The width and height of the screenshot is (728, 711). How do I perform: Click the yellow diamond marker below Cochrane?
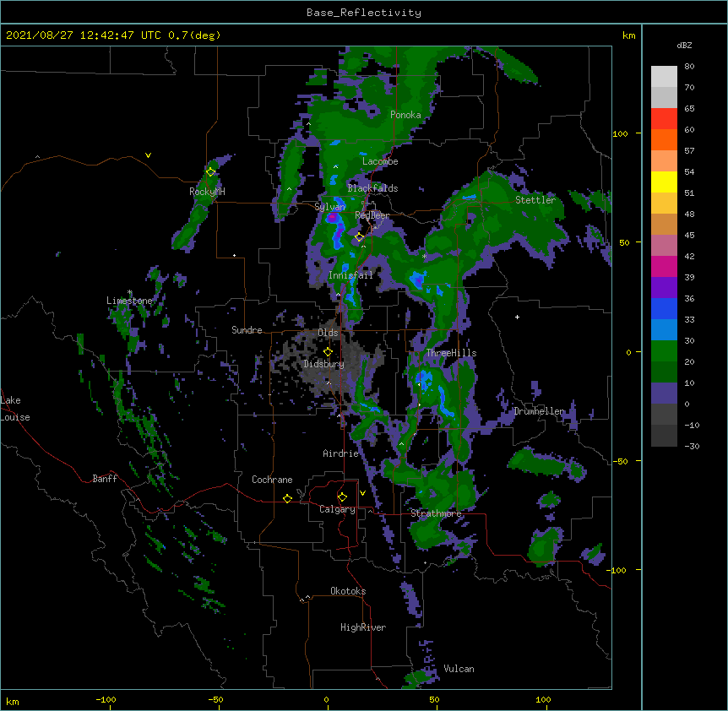(x=287, y=498)
